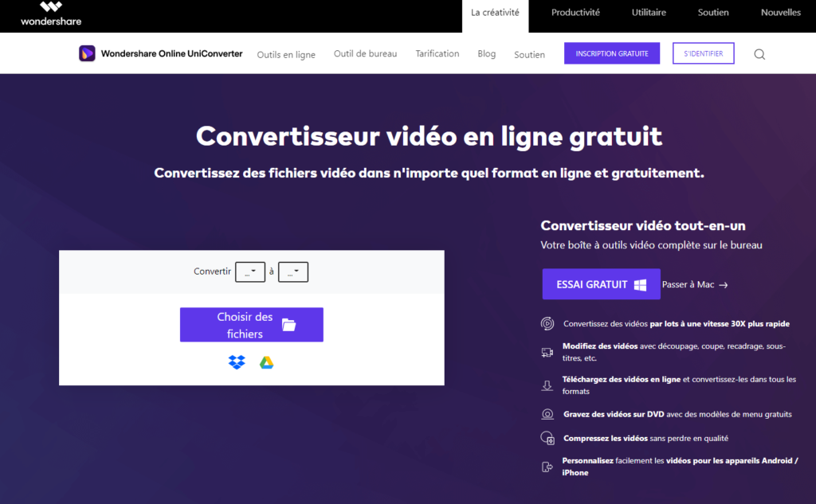The image size is (816, 504).
Task: Click arrow next to Passer à Mac
Action: [x=724, y=285]
